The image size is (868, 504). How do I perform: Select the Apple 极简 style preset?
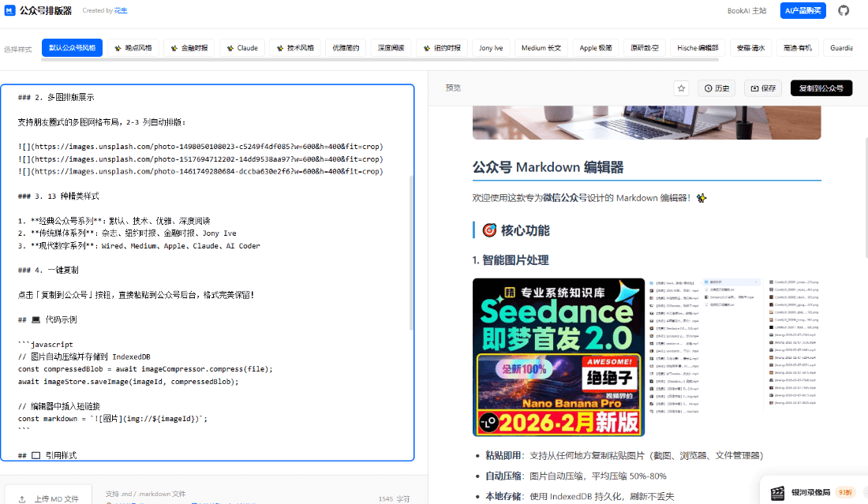(596, 47)
